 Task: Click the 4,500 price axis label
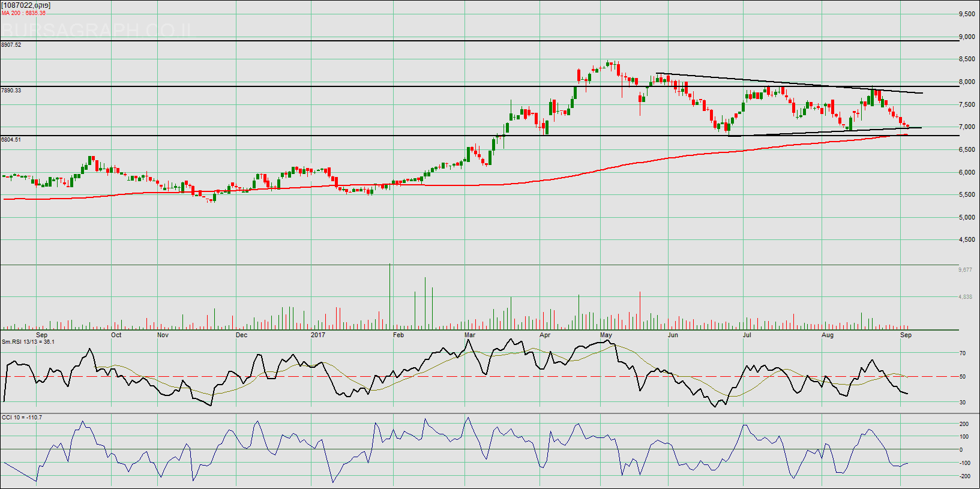pos(967,240)
